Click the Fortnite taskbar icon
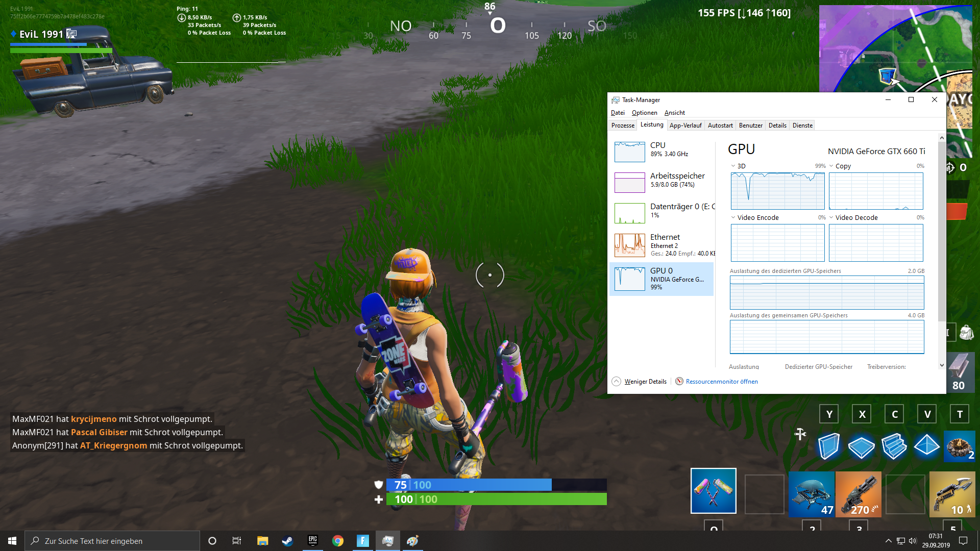Screen dimensions: 980x551 coord(363,541)
